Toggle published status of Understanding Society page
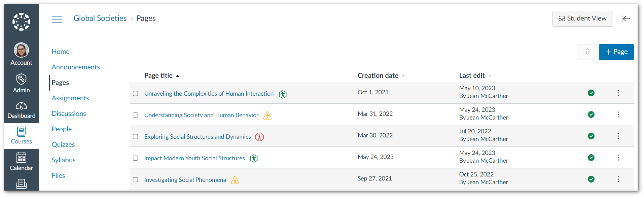 (591, 114)
